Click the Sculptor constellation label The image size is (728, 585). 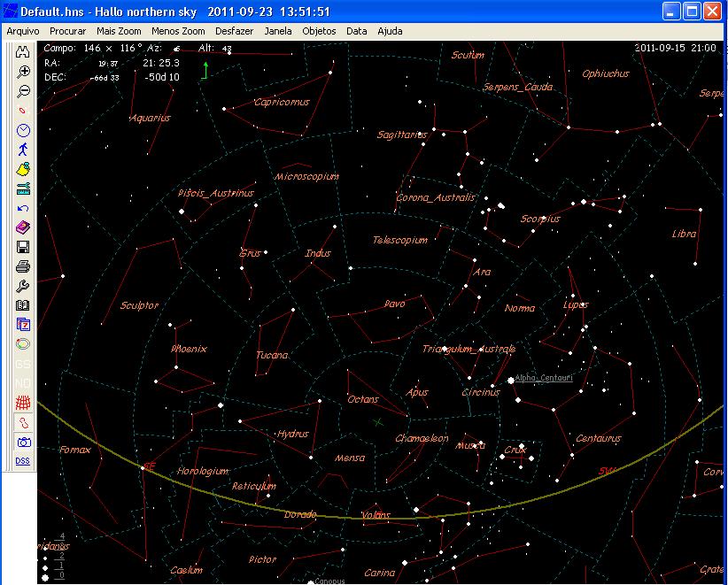139,305
